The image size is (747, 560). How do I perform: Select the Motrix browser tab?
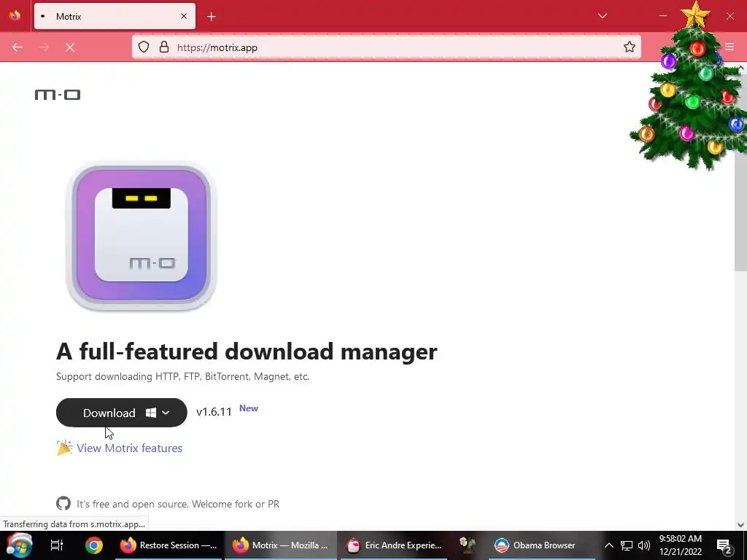pyautogui.click(x=115, y=16)
